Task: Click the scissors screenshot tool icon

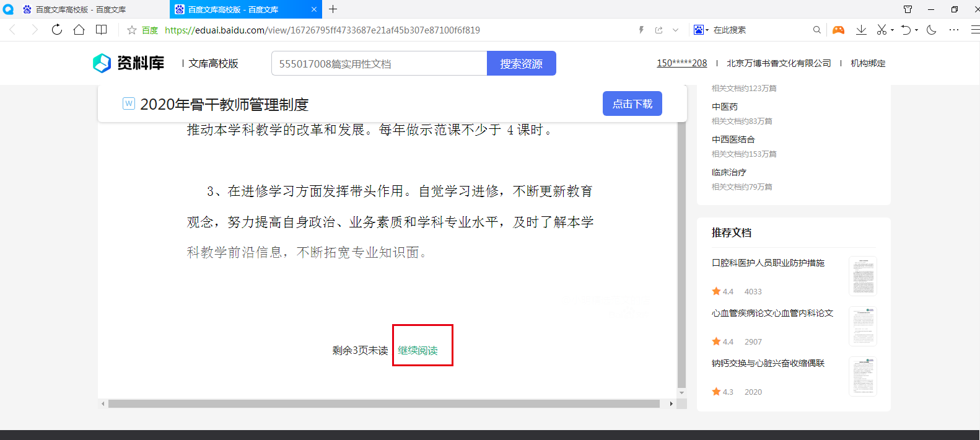Action: coord(882,30)
